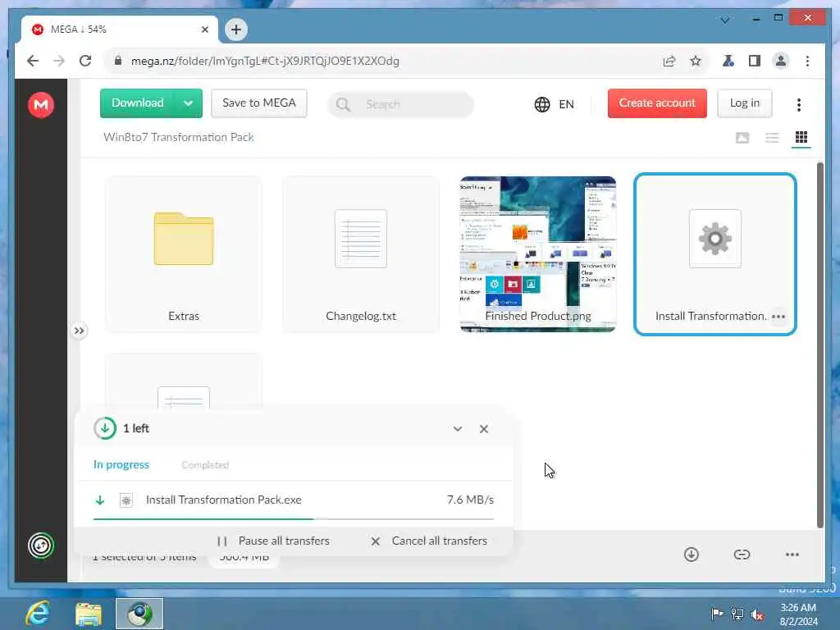840x630 pixels.
Task: Click the 7.6 MB/s transfer speed
Action: [470, 500]
